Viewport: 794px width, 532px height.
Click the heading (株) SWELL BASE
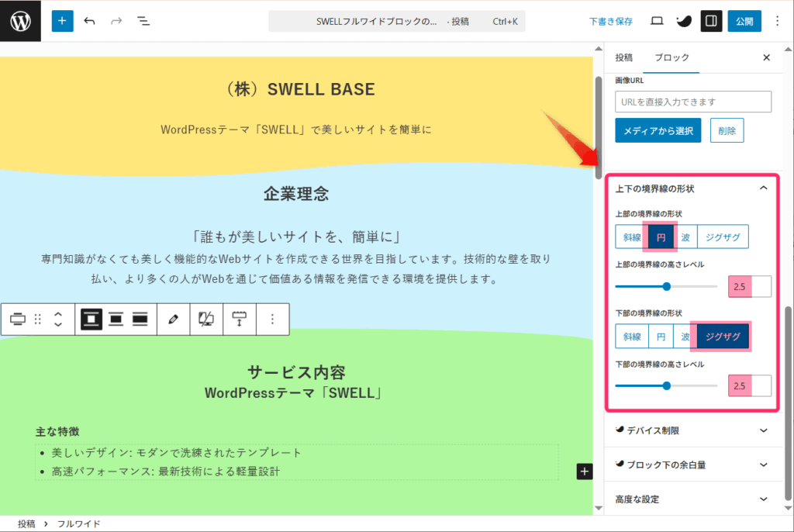tap(299, 89)
